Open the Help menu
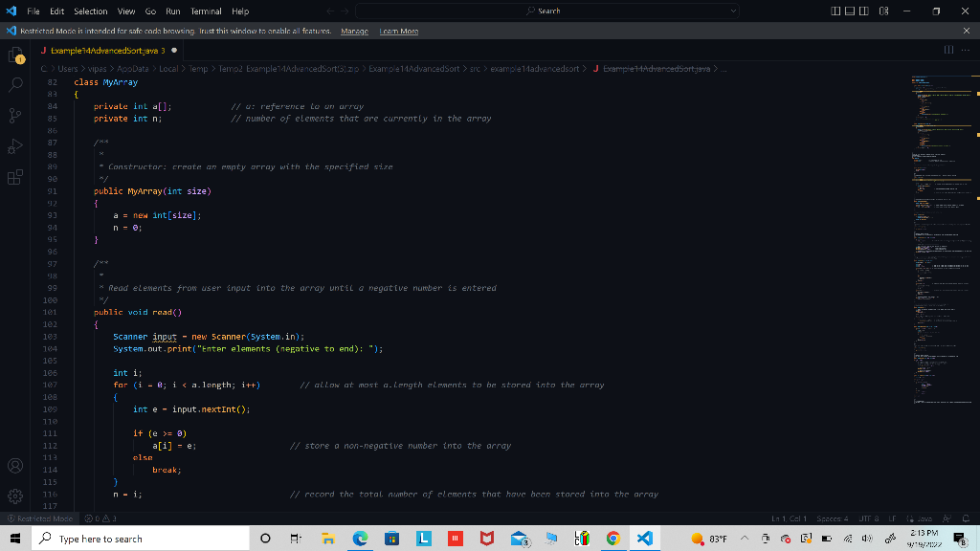This screenshot has height=551, width=980. [x=240, y=11]
